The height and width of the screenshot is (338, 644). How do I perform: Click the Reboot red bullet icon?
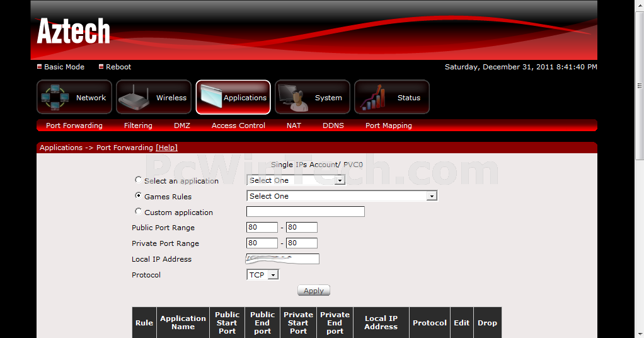point(101,67)
